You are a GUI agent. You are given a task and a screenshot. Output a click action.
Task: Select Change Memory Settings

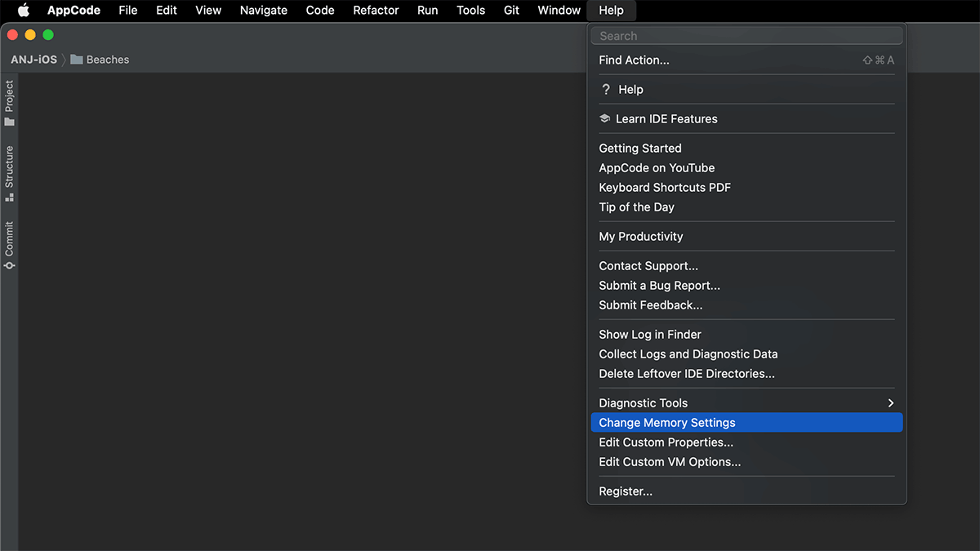(x=666, y=422)
